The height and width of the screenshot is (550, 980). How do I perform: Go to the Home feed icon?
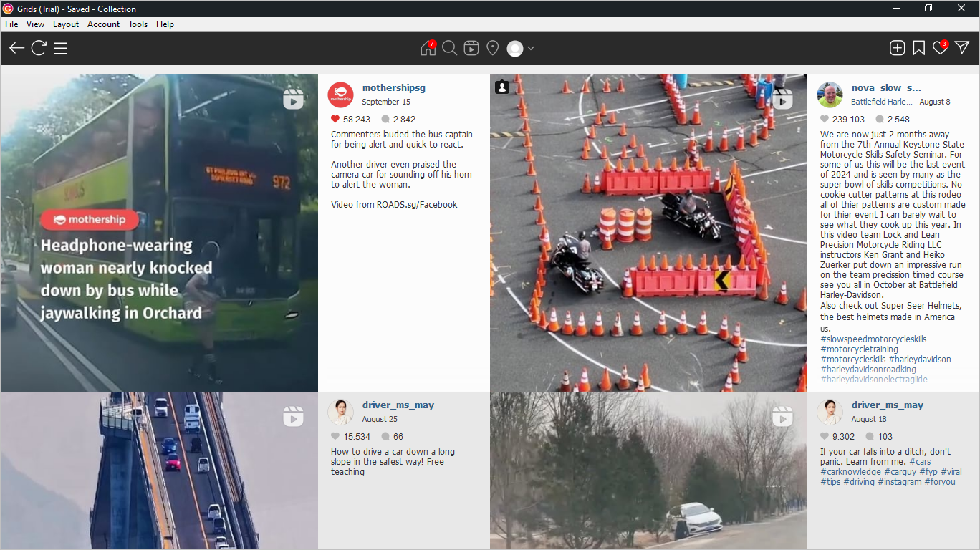(x=428, y=48)
